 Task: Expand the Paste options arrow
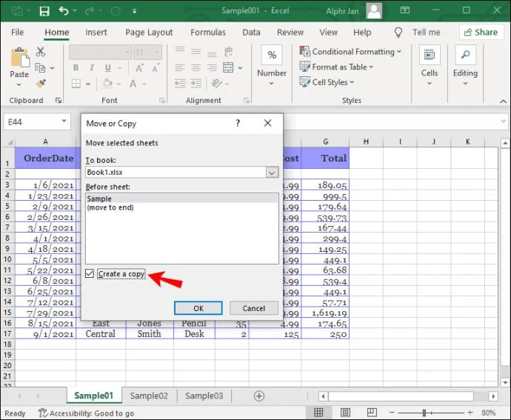(x=19, y=84)
